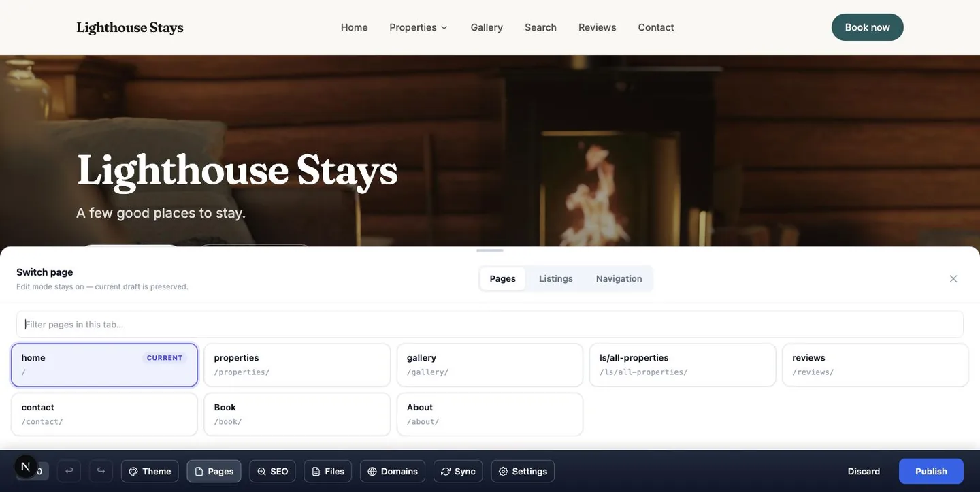The height and width of the screenshot is (492, 980).
Task: Switch to the Book page card
Action: (297, 414)
